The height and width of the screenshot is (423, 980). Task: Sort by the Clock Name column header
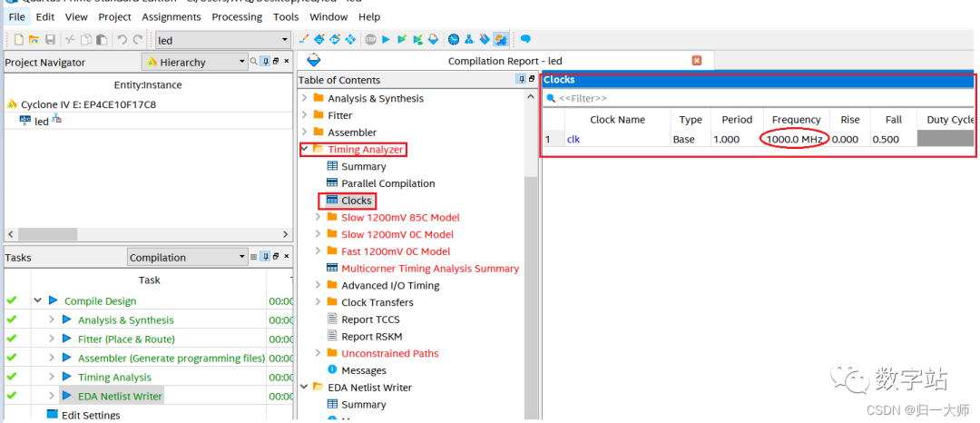click(618, 119)
